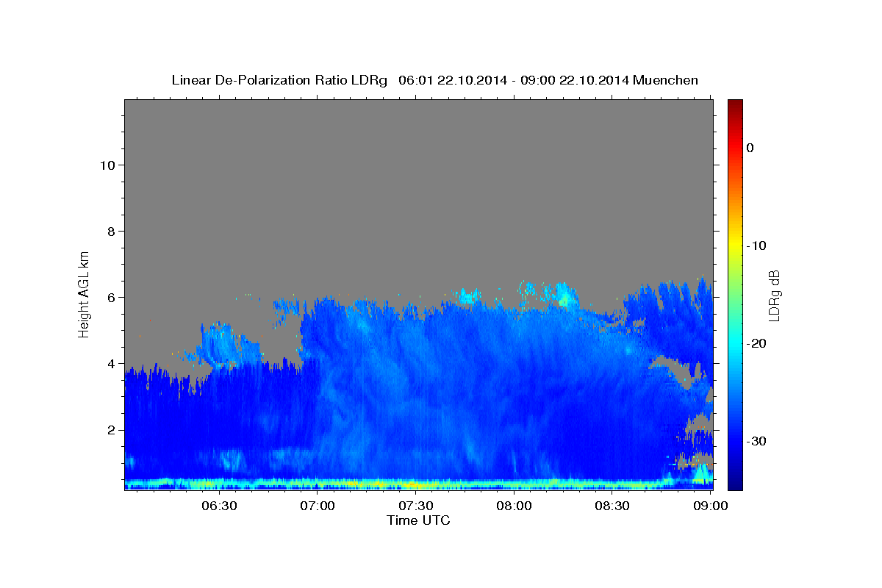This screenshot has width=882, height=588.
Task: Click the height tick label 2
Action: tap(110, 429)
